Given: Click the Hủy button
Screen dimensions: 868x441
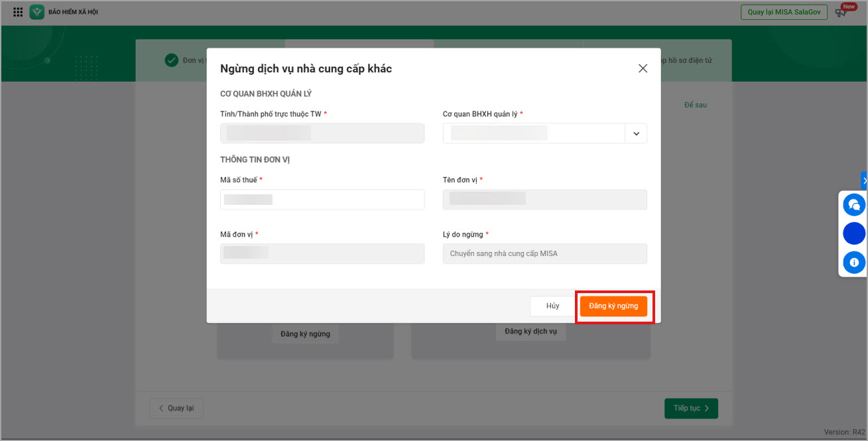Looking at the screenshot, I should coord(552,306).
